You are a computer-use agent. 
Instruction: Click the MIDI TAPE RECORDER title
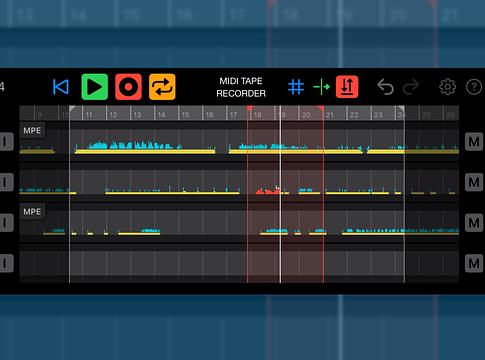[241, 87]
